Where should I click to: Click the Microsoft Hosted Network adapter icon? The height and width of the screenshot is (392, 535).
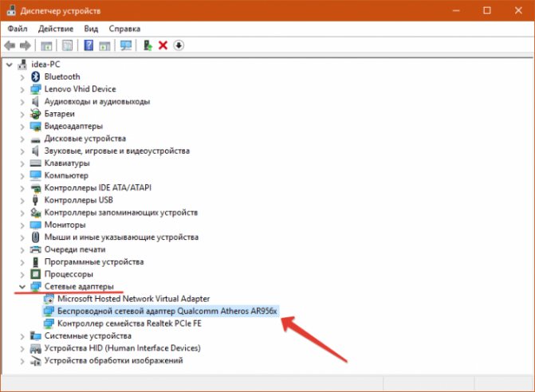(49, 299)
